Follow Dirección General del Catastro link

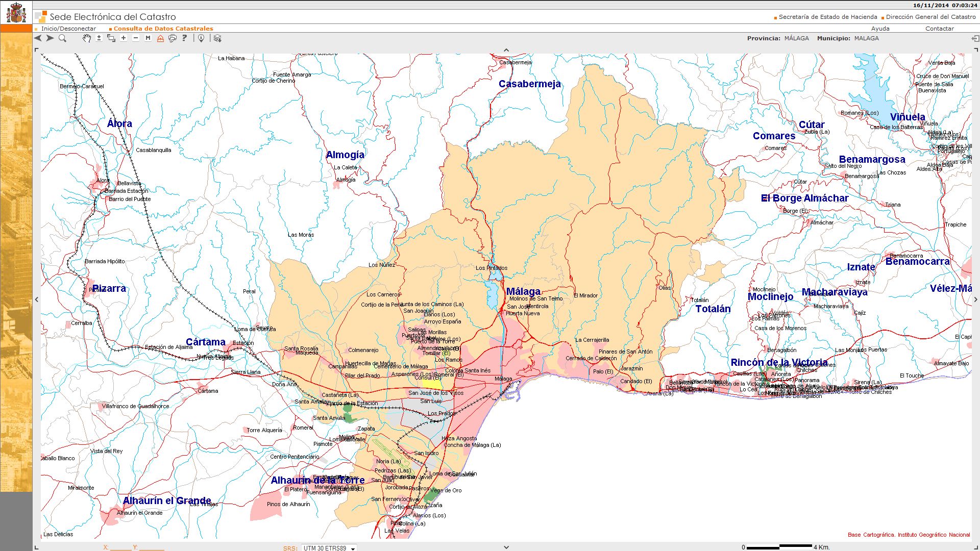click(x=931, y=17)
